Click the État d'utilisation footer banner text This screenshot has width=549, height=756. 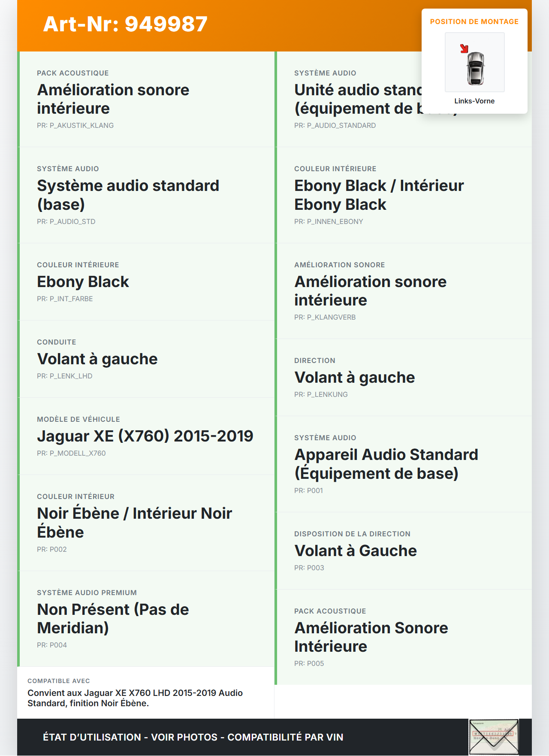click(x=193, y=737)
